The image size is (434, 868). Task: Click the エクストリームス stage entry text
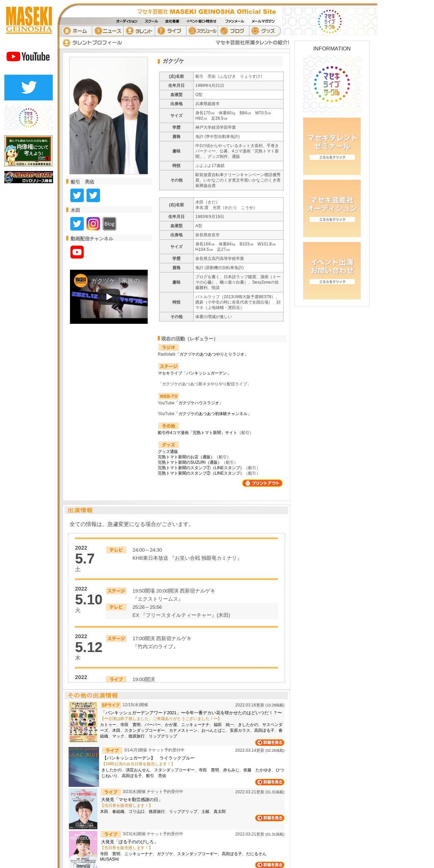[x=158, y=599]
